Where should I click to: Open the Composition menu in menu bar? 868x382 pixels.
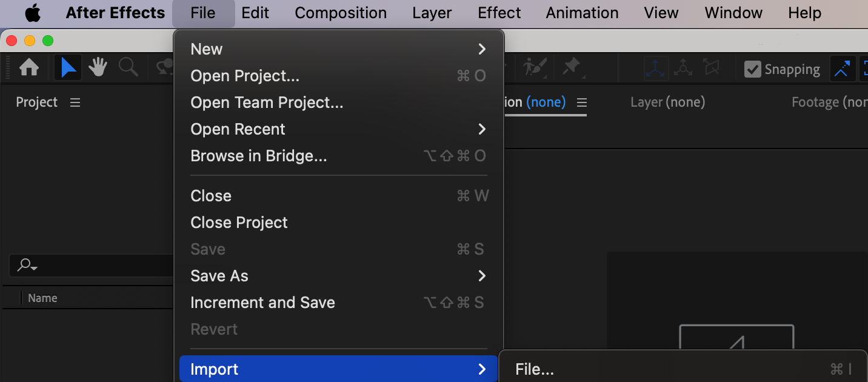(x=341, y=13)
